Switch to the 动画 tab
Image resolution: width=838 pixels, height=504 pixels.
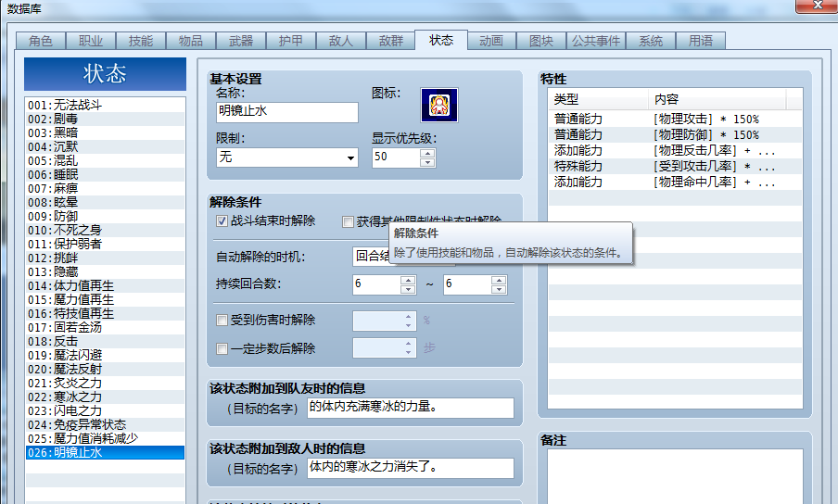(491, 41)
